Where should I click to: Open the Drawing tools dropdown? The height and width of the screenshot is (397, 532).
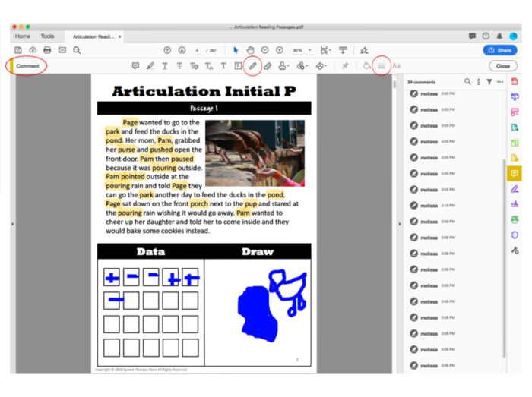click(321, 66)
